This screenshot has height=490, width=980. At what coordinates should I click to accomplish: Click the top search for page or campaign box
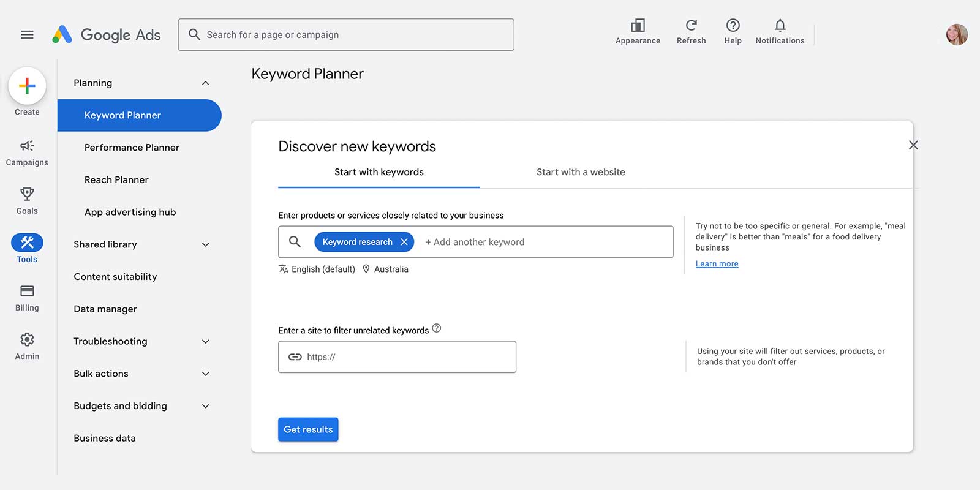pyautogui.click(x=346, y=34)
